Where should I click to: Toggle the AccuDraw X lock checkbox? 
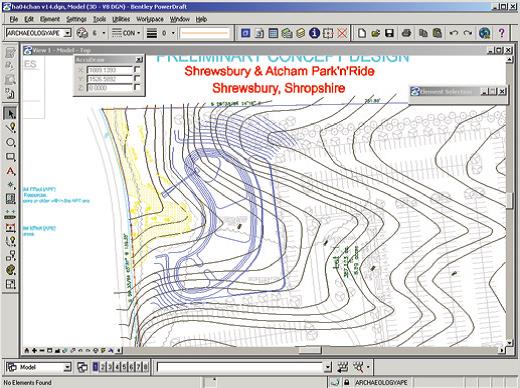[137, 70]
